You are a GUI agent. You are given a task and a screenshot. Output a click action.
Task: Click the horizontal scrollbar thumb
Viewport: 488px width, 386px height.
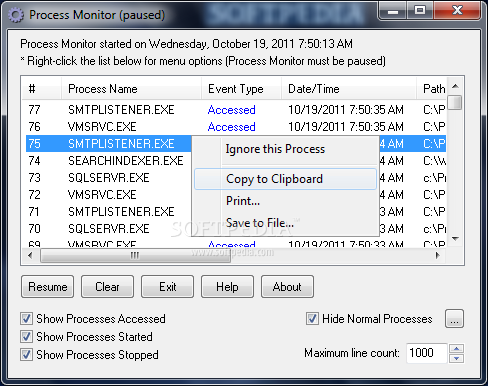[x=135, y=256]
